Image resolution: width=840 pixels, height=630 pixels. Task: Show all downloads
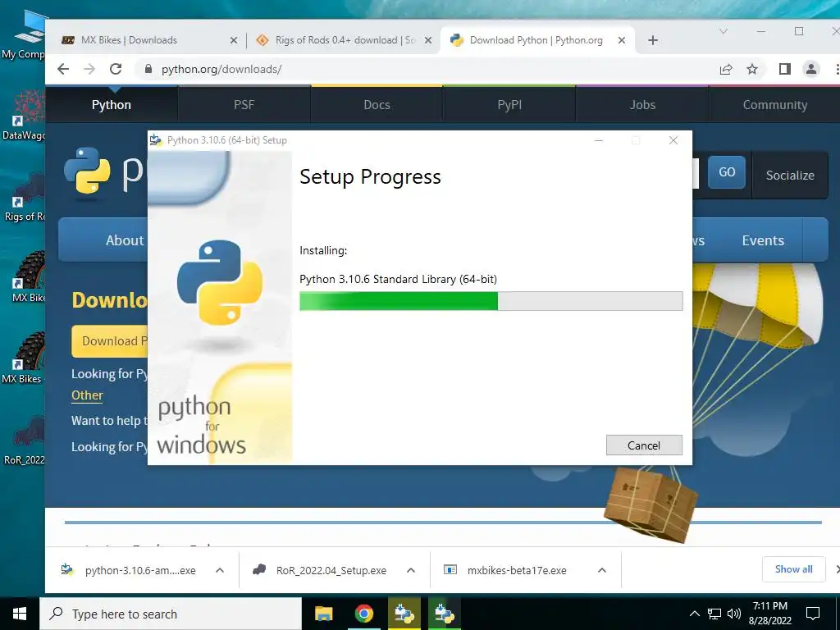pyautogui.click(x=793, y=569)
